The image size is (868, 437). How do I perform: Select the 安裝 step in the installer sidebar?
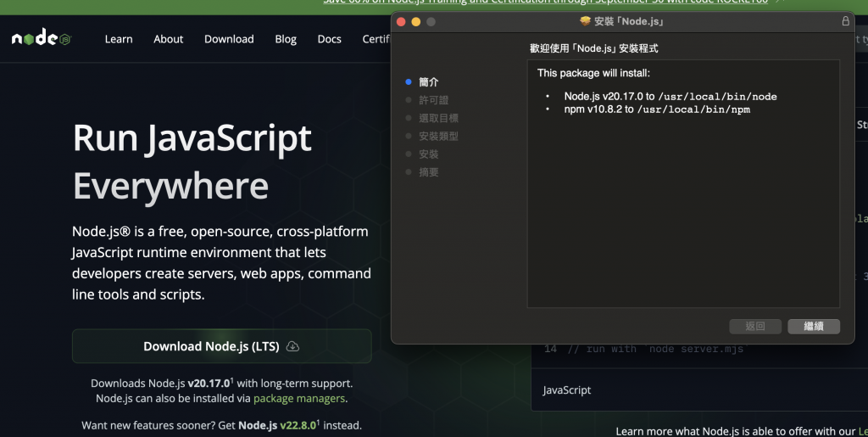coord(428,154)
